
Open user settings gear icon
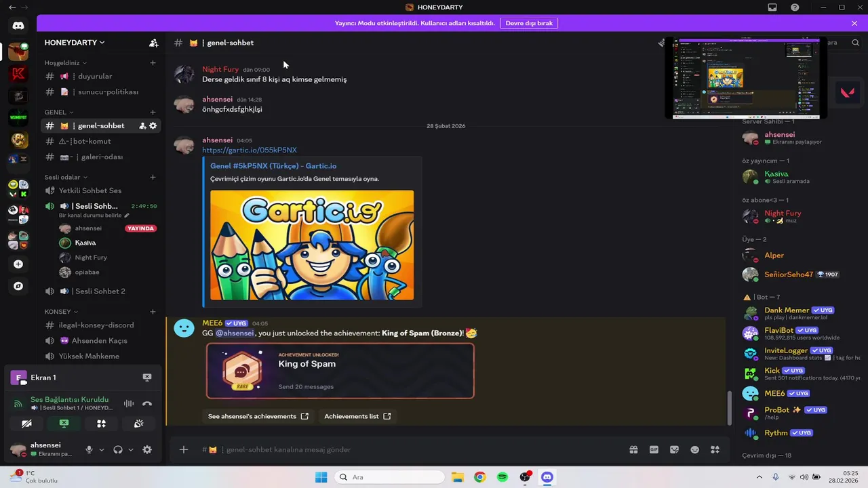pos(147,449)
